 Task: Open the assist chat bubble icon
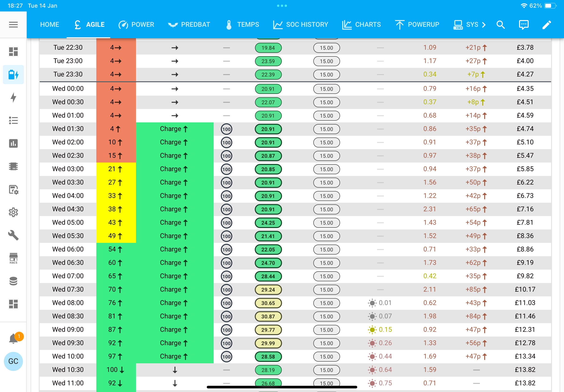coord(524,25)
